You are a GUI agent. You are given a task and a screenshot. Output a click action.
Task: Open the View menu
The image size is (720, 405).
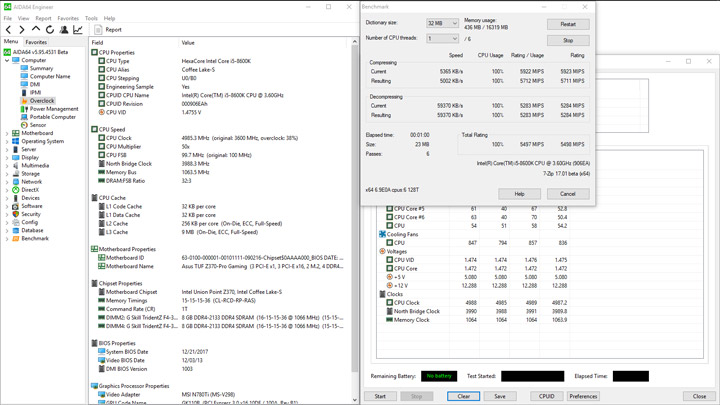(23, 18)
